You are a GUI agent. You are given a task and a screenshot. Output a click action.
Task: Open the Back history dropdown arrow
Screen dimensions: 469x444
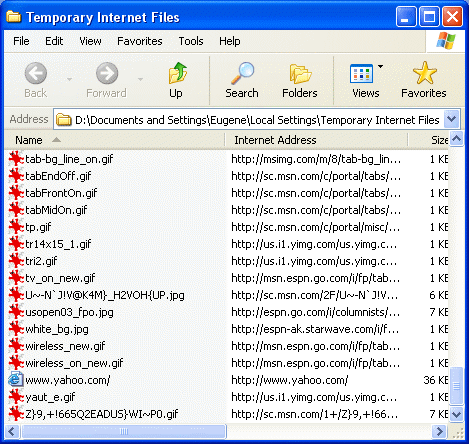pyautogui.click(x=69, y=79)
